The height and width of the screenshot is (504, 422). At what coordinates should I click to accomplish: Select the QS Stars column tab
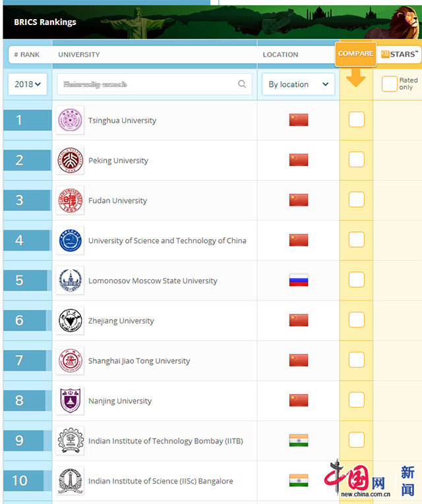(x=399, y=54)
